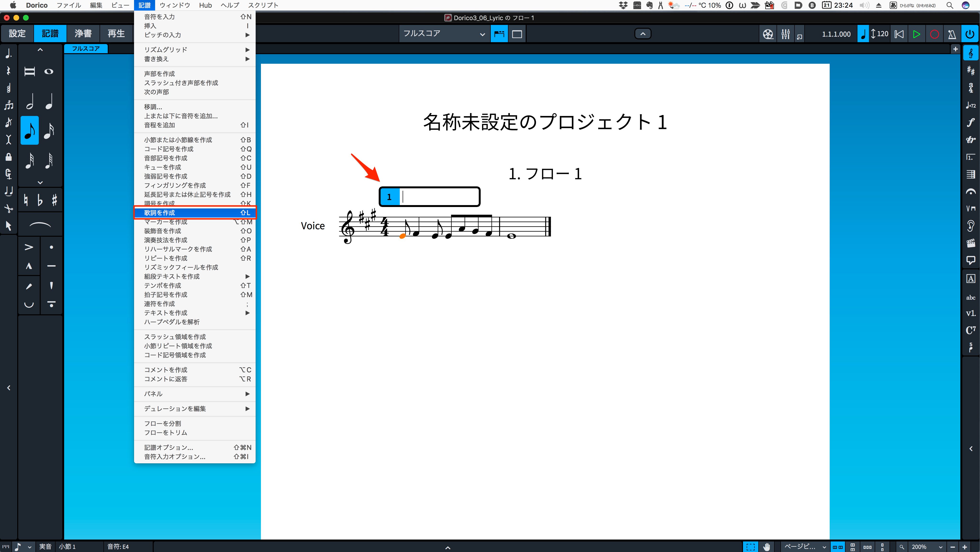The width and height of the screenshot is (980, 552).
Task: Toggle rest input mode
Action: 8,71
